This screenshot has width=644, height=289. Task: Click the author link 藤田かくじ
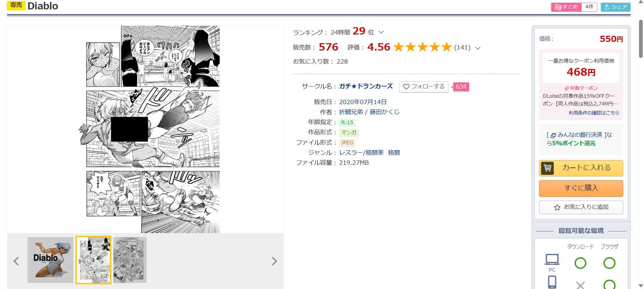coord(385,112)
